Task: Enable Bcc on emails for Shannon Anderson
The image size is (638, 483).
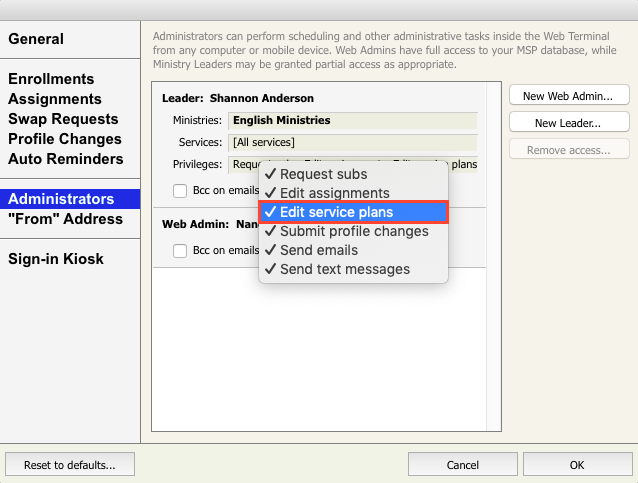Action: (180, 191)
